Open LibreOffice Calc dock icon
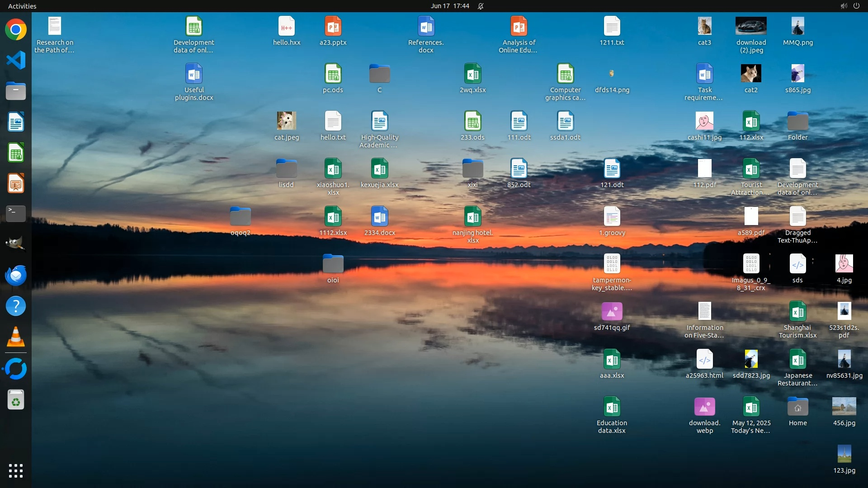This screenshot has height=488, width=868. pyautogui.click(x=16, y=153)
